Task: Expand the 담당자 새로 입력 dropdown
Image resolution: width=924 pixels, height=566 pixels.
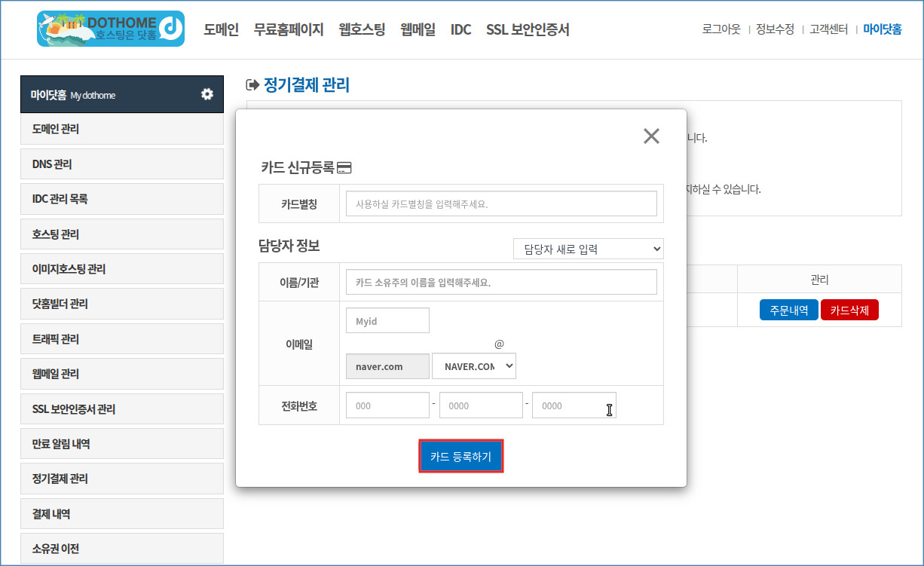Action: click(x=588, y=249)
